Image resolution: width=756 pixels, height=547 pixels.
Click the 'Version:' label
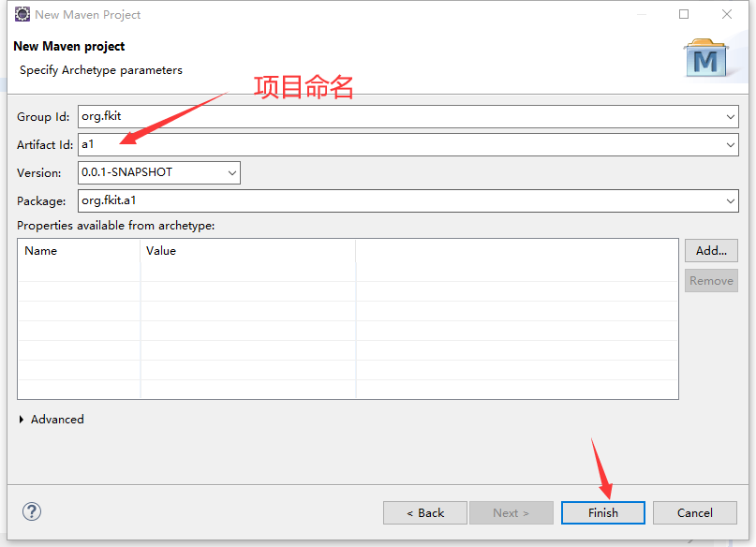point(39,173)
